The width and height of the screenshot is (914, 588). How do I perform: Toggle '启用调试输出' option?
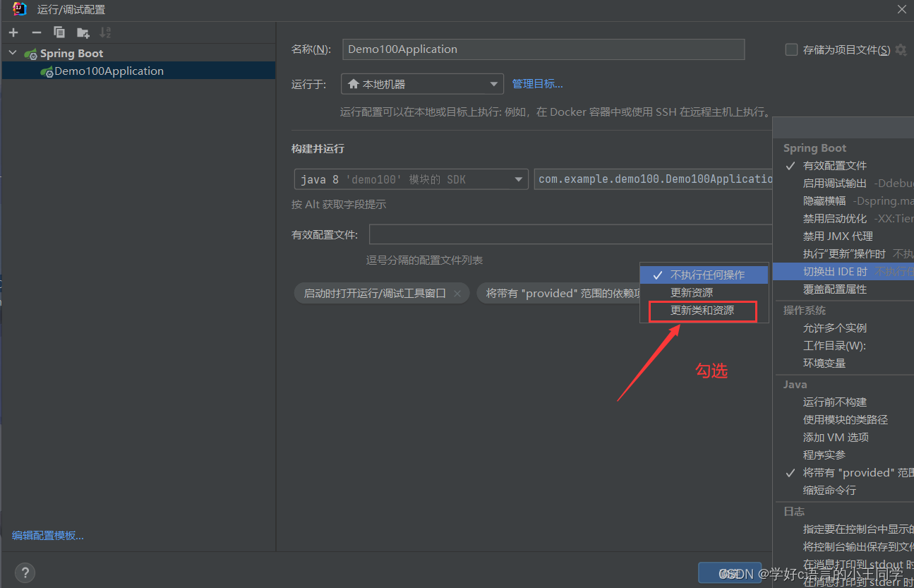[844, 184]
